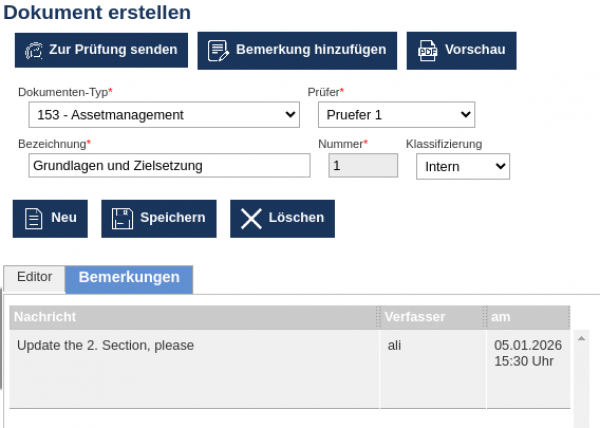Click the Verfasser column header
The image size is (600, 428).
click(x=432, y=317)
